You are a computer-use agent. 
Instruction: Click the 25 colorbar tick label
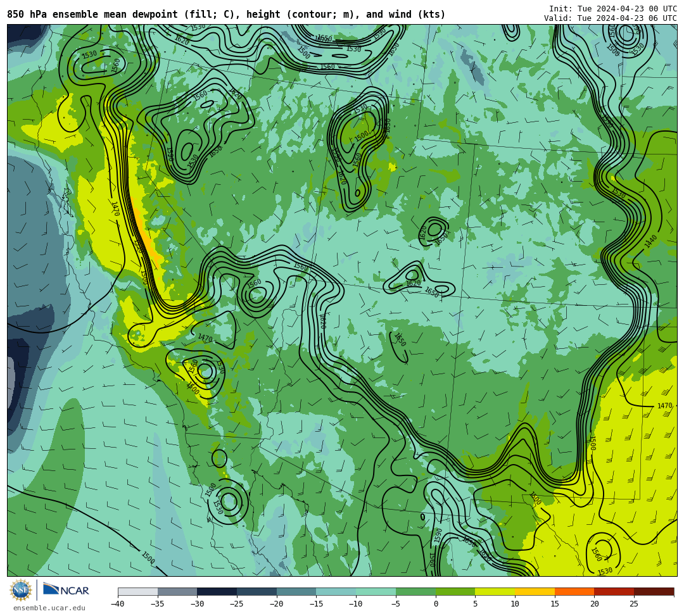tap(634, 604)
